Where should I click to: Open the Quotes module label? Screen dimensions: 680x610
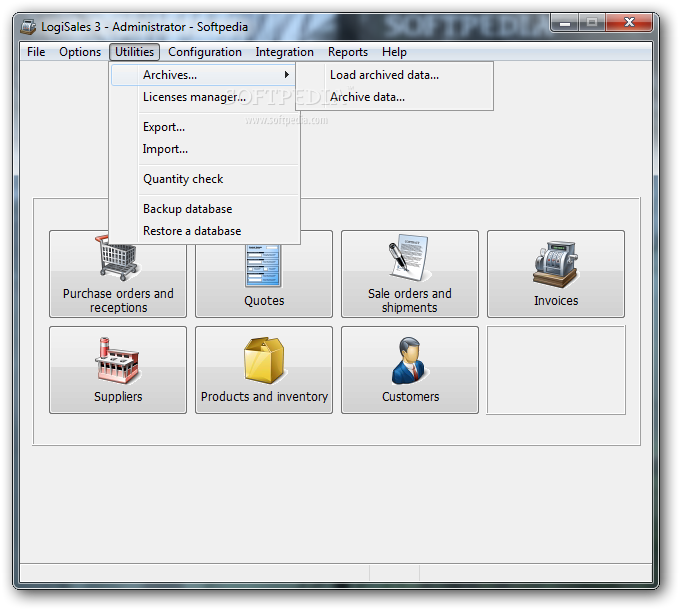(264, 301)
